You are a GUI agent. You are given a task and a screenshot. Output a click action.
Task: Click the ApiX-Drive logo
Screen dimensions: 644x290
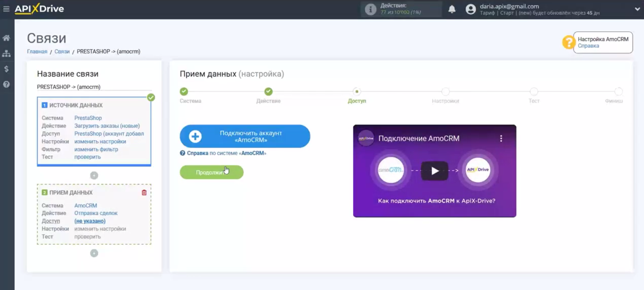[39, 9]
